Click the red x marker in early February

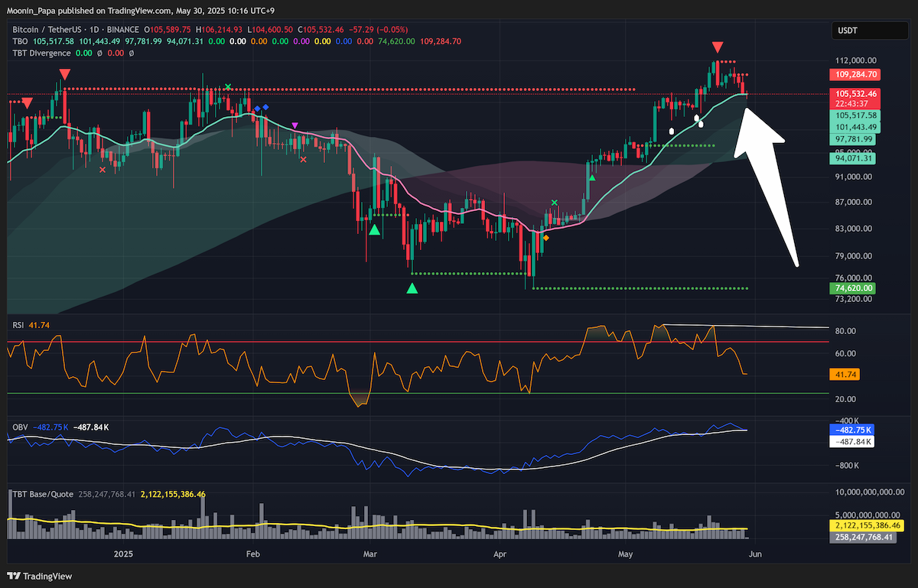[x=304, y=159]
